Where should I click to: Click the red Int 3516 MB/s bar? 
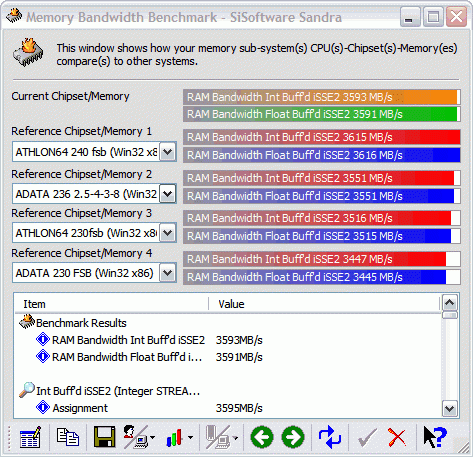click(322, 218)
